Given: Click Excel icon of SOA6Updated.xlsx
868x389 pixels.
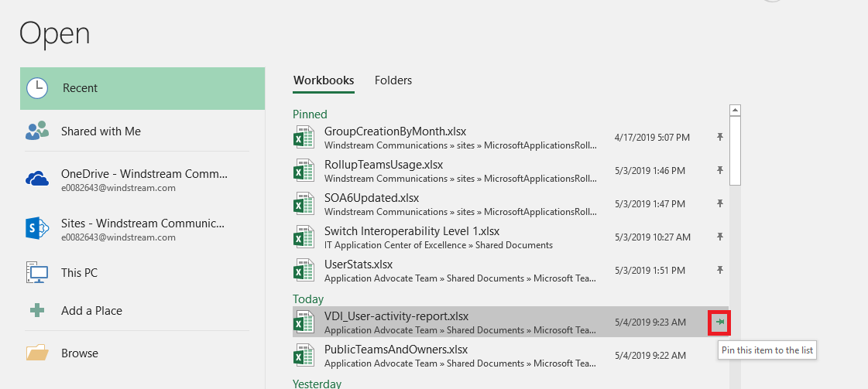Looking at the screenshot, I should (304, 203).
